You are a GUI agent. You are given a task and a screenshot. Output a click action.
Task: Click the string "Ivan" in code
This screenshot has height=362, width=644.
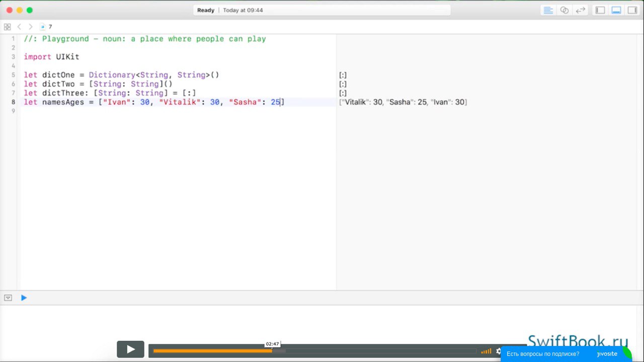(117, 102)
